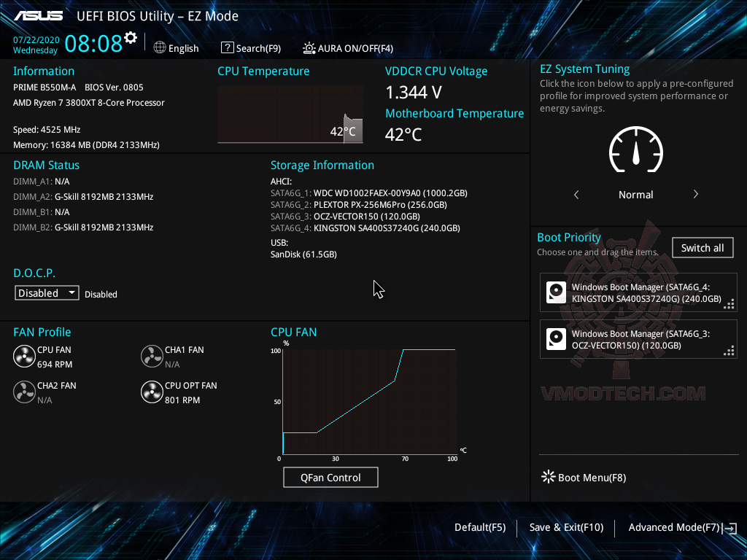Viewport: 747px width, 560px height.
Task: Click the DIMM_A2 G-Skill 8192MB entry
Action: [x=83, y=197]
